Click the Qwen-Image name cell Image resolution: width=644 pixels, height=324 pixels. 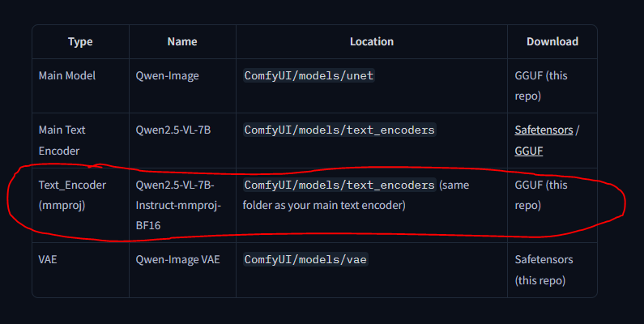pyautogui.click(x=167, y=75)
